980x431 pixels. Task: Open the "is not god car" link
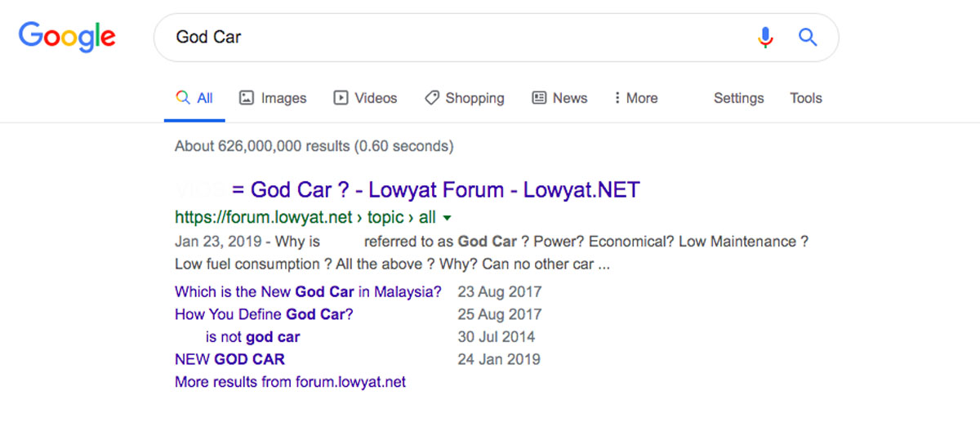point(252,337)
